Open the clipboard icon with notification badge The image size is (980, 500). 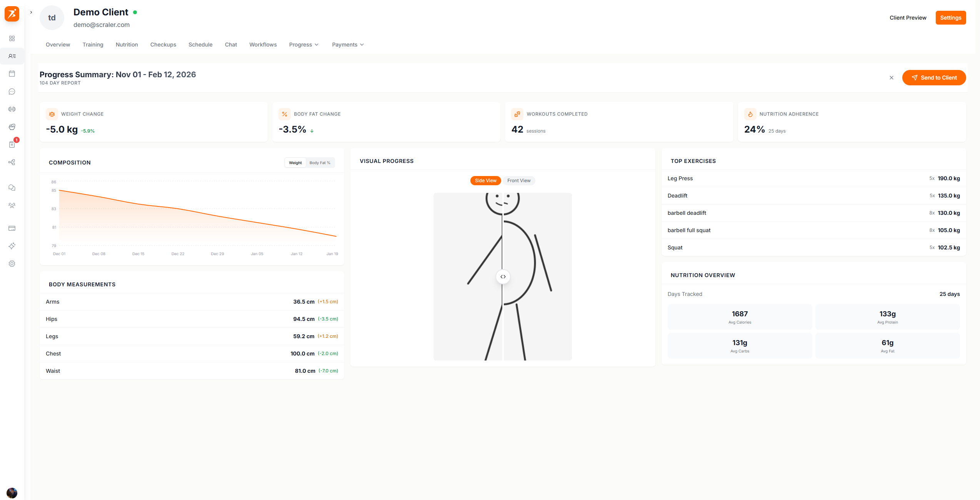(x=12, y=144)
